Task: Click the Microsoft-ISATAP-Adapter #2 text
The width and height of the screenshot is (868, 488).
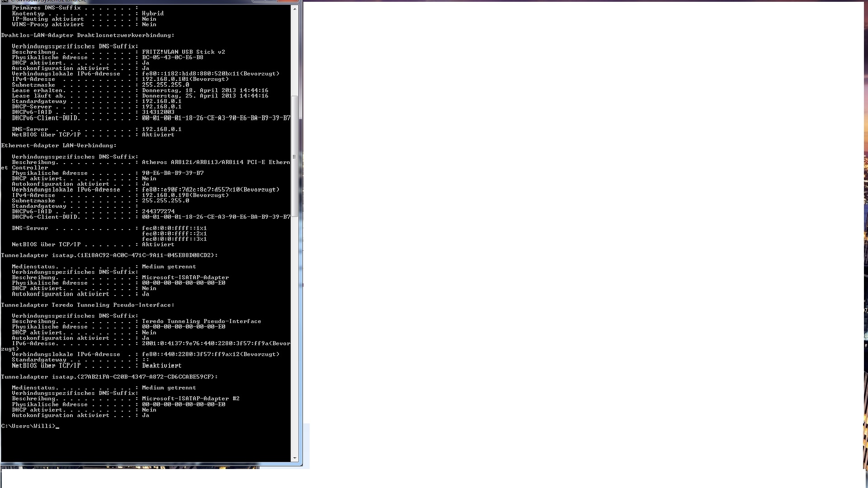Action: pyautogui.click(x=190, y=399)
